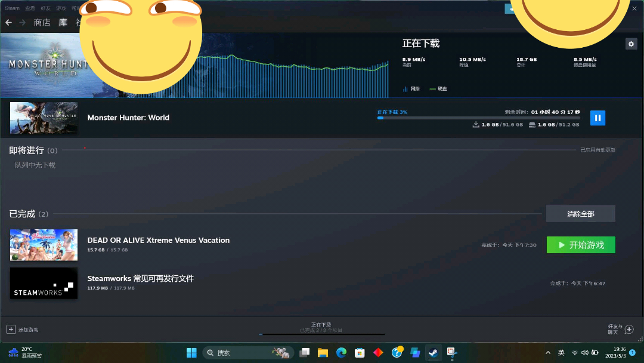Screen dimensions: 644x363
Task: Click 8.5 MB/s disk usage value
Action: coord(586,59)
